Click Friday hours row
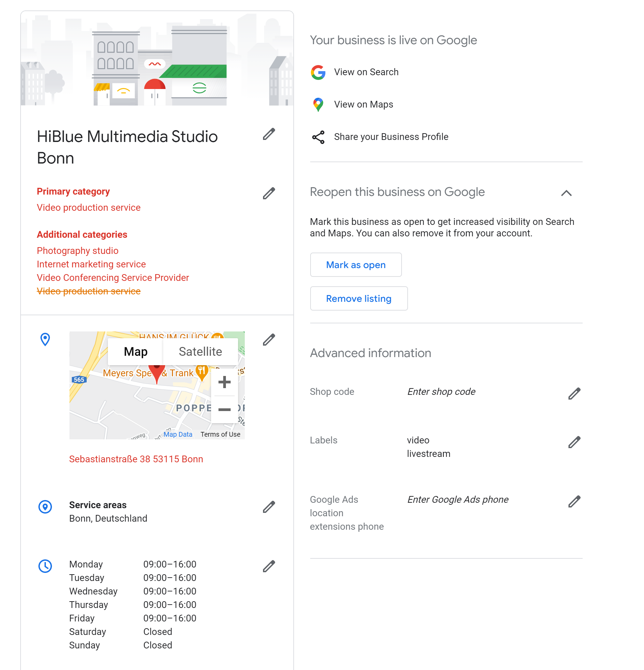644x670 pixels. point(133,618)
